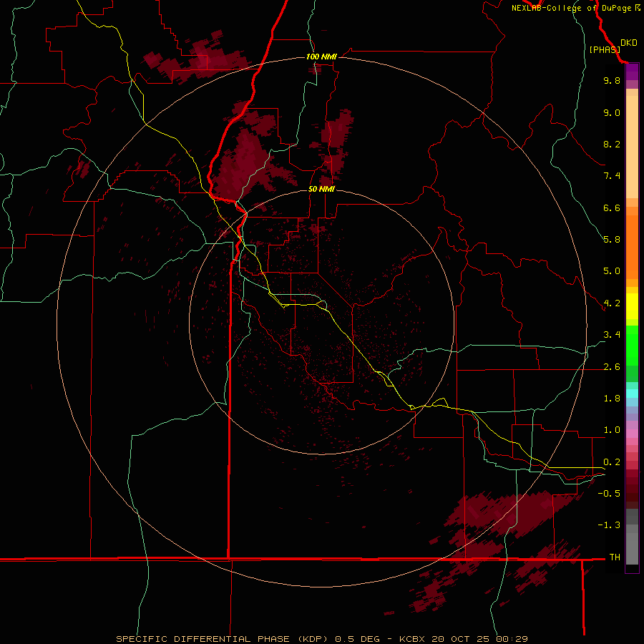Viewport: 644px width, 644px height.
Task: Click the 3.4 scale value
Action: coord(612,335)
